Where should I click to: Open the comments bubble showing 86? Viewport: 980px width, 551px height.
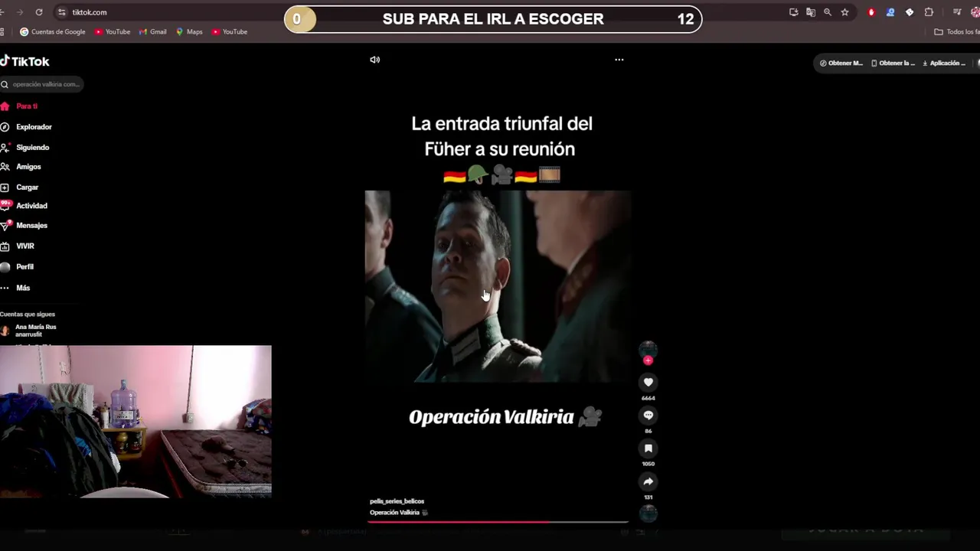(x=648, y=415)
